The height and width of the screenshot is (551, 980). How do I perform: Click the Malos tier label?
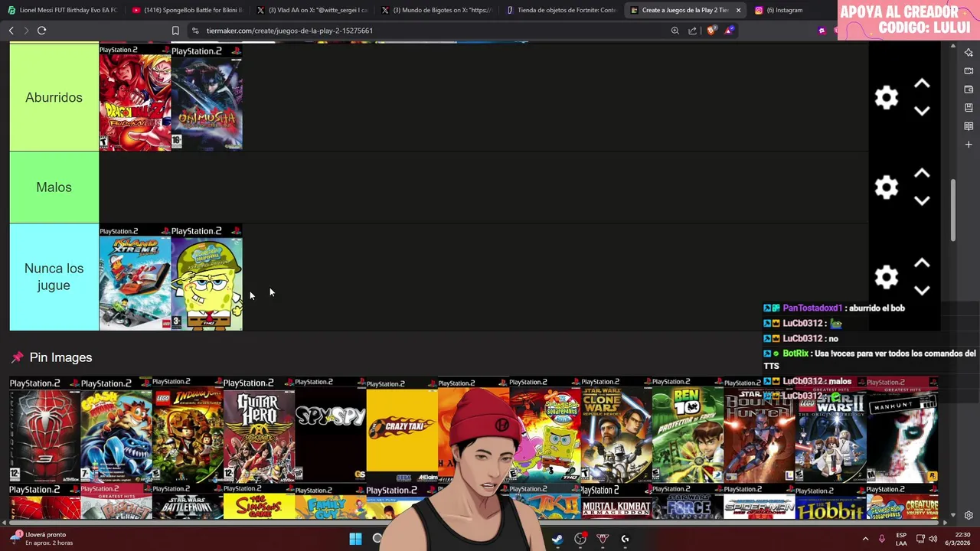[x=54, y=187]
